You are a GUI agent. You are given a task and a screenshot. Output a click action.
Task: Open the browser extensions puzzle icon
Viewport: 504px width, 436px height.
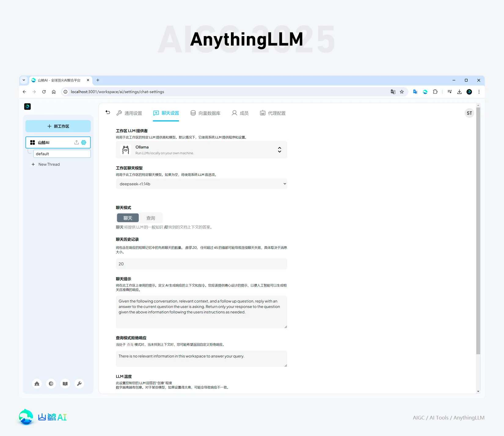click(435, 92)
